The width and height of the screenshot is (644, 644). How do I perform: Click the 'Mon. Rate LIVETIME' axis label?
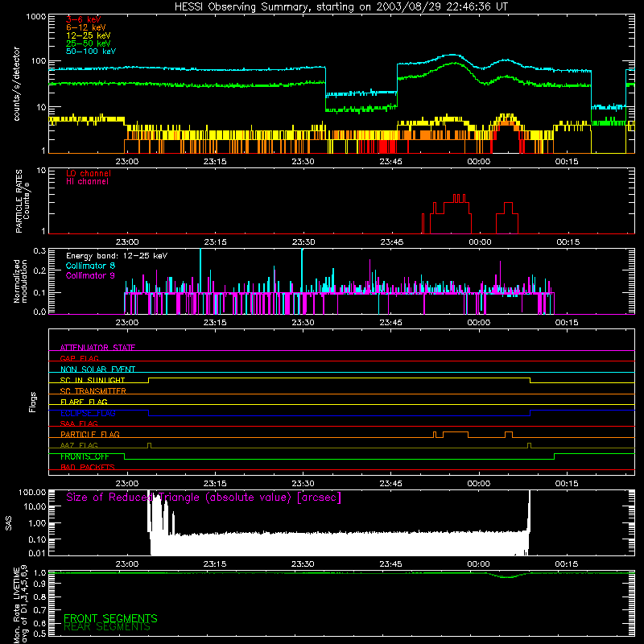[x=16, y=606]
